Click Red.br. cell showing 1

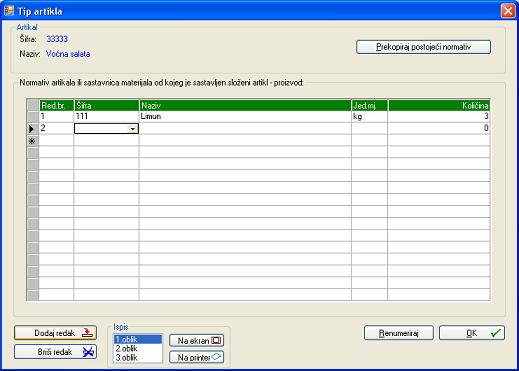[56, 116]
